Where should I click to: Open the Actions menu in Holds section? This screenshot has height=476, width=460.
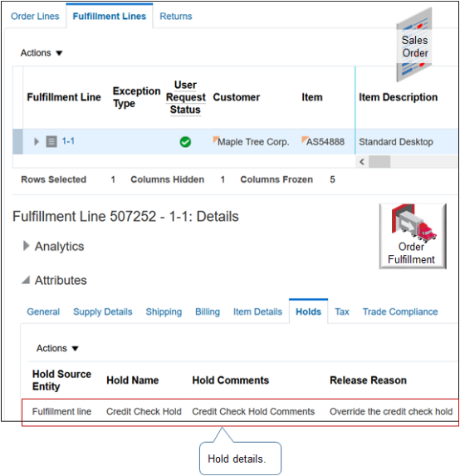57,348
